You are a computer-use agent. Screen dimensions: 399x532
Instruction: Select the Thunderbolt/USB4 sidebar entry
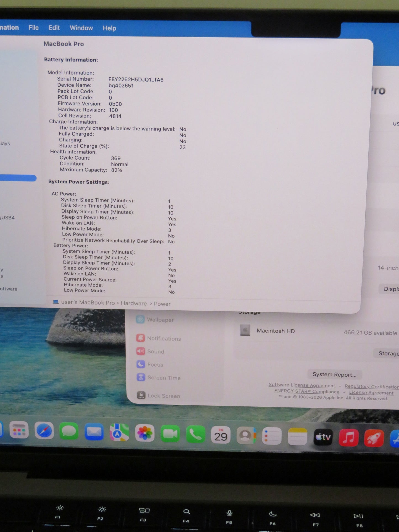click(7, 218)
